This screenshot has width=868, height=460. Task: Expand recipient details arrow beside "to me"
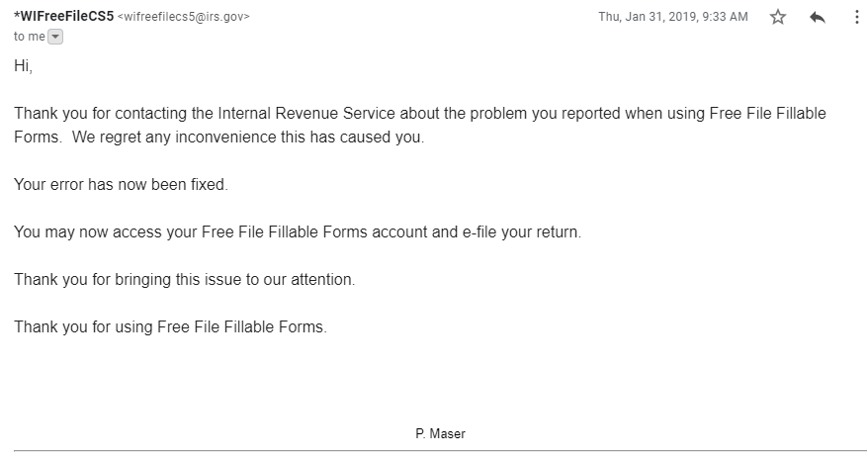tap(55, 37)
